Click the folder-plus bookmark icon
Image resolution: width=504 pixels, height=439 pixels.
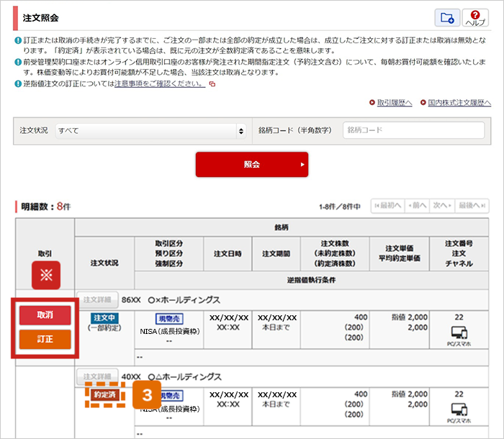click(447, 18)
